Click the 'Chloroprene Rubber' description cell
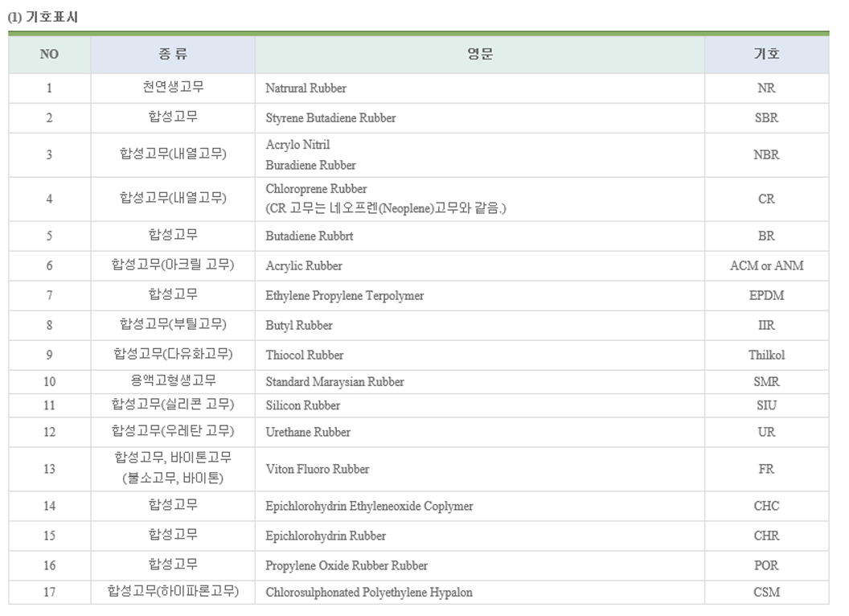The image size is (849, 616). click(x=316, y=189)
